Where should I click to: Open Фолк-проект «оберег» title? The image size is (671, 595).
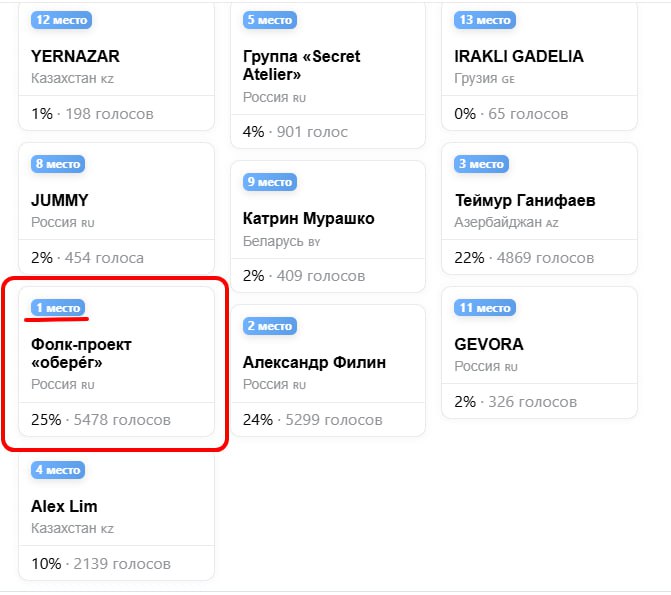pos(81,353)
